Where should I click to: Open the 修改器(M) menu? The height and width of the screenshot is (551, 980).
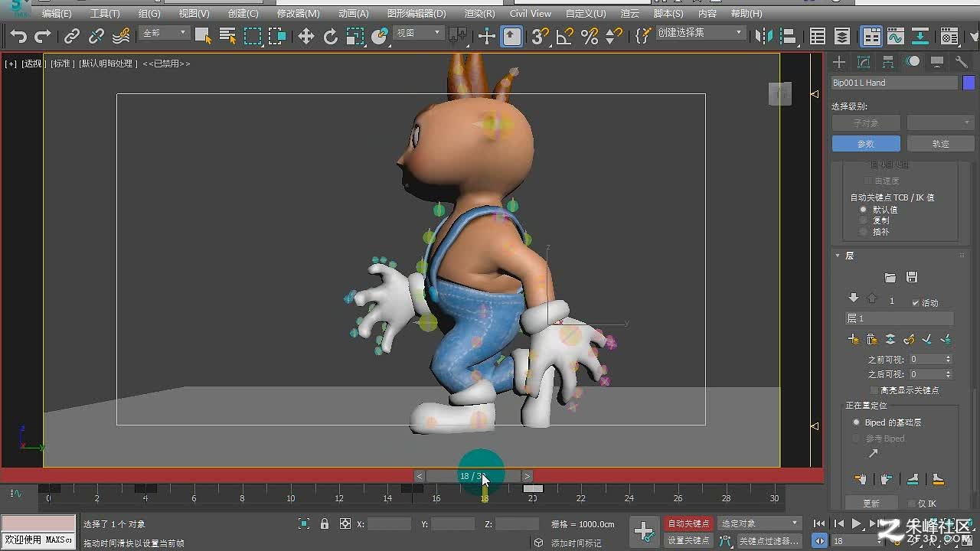[299, 14]
